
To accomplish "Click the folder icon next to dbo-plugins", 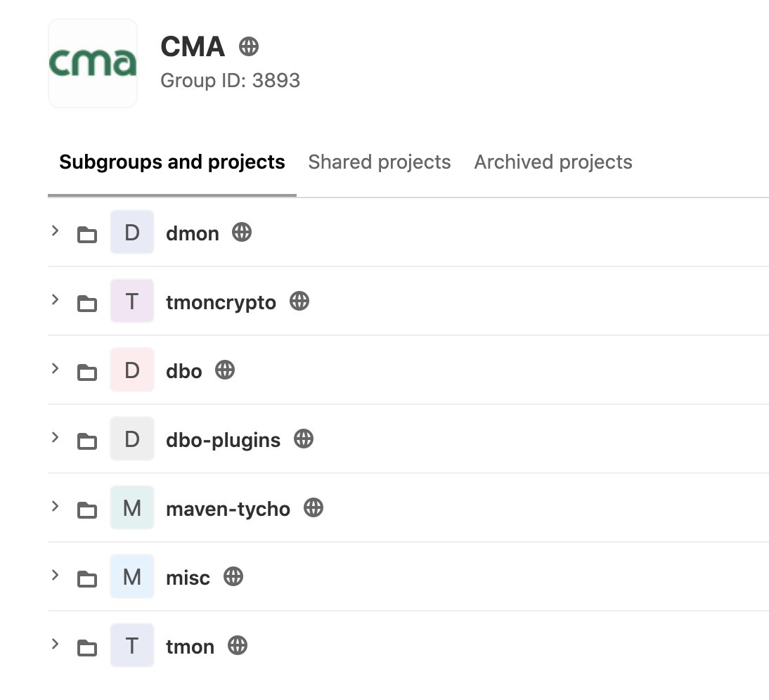I will 87,441.
